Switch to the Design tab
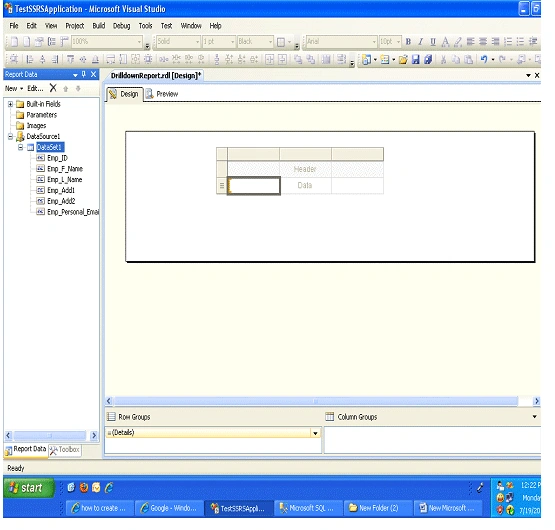This screenshot has height=530, width=555. pos(124,94)
